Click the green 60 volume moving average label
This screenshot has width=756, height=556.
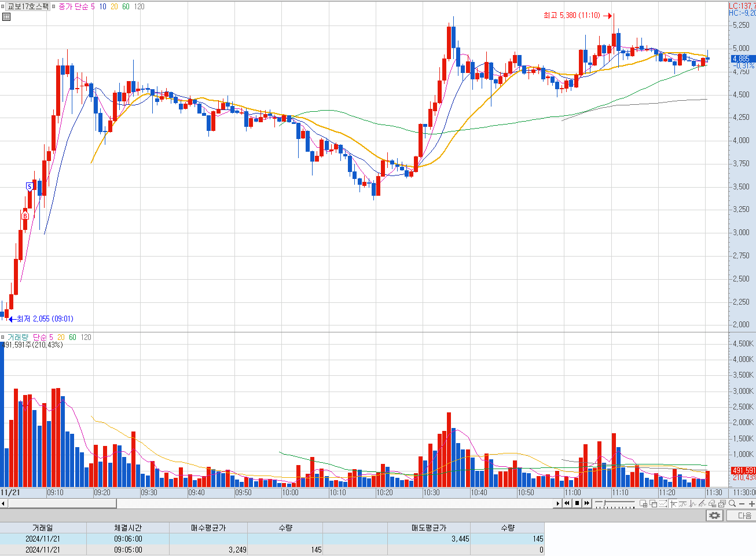click(x=72, y=337)
